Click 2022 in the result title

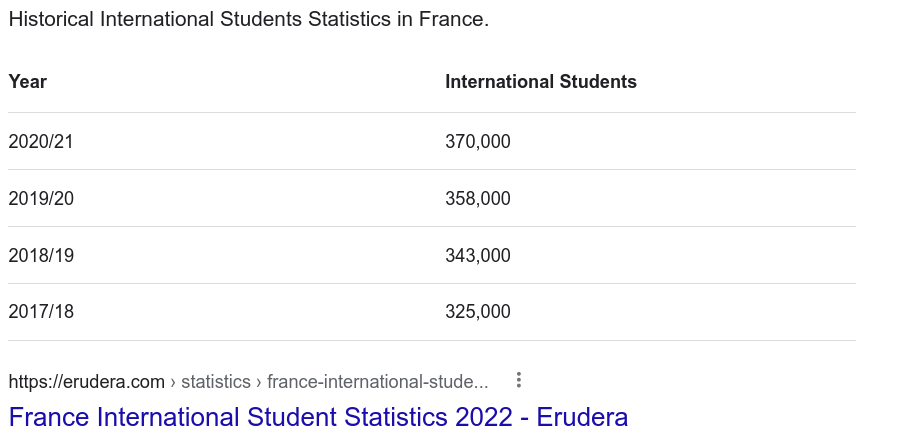484,417
